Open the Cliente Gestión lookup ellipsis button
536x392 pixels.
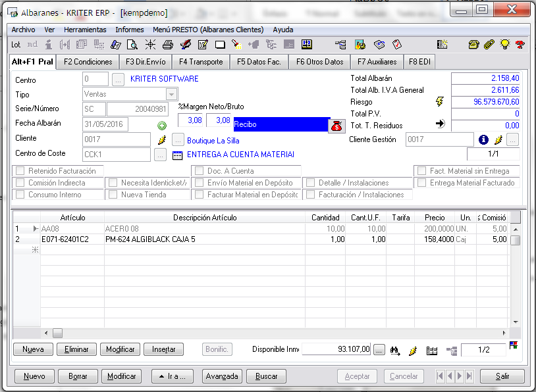[x=513, y=139]
